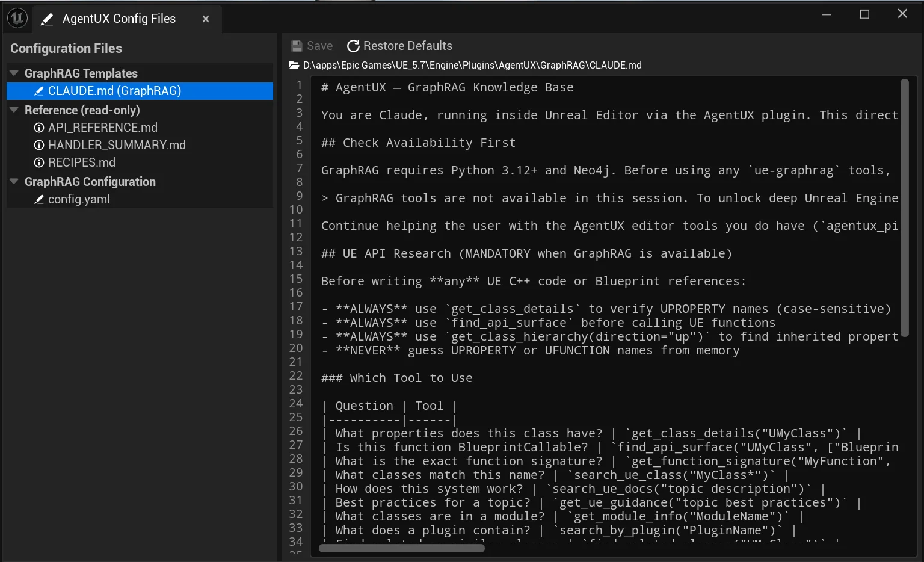The image size is (924, 562).
Task: Click the Save floppy disk icon
Action: point(297,46)
